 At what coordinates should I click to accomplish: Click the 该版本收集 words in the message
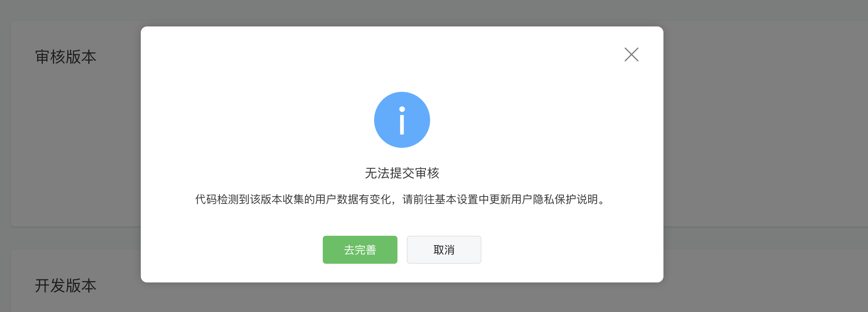[276, 199]
